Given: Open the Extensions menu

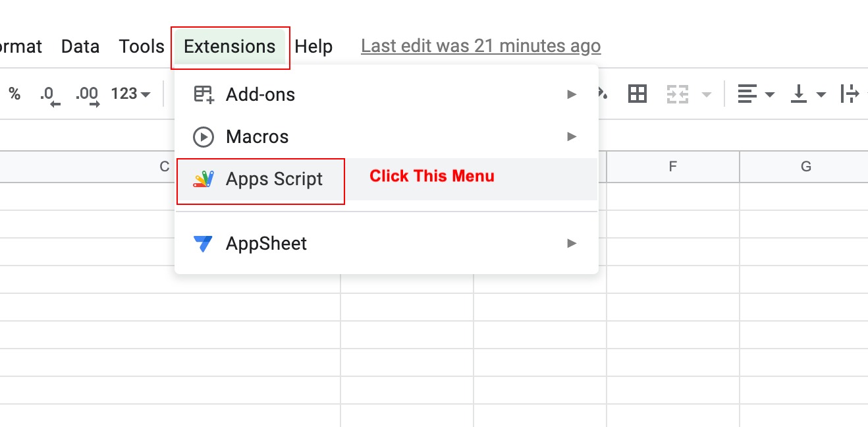Looking at the screenshot, I should tap(230, 46).
